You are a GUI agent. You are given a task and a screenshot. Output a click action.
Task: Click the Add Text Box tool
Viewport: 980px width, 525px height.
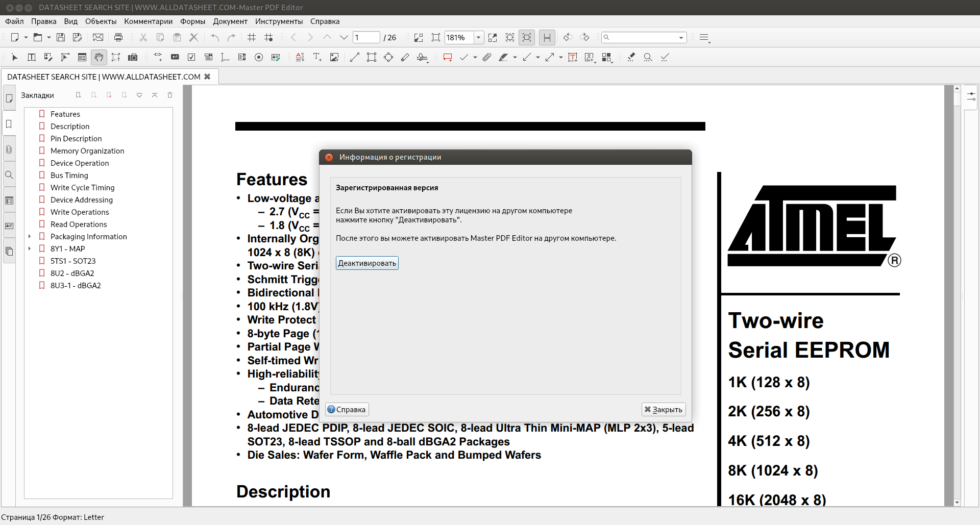(x=573, y=57)
